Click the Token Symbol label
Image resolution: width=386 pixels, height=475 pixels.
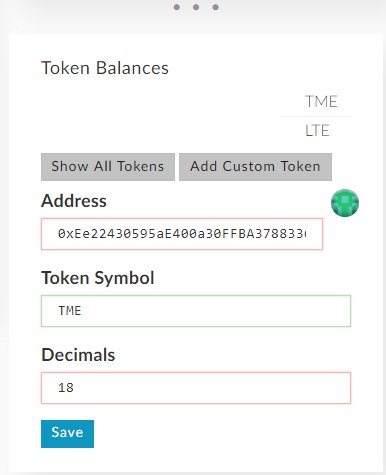coord(98,278)
